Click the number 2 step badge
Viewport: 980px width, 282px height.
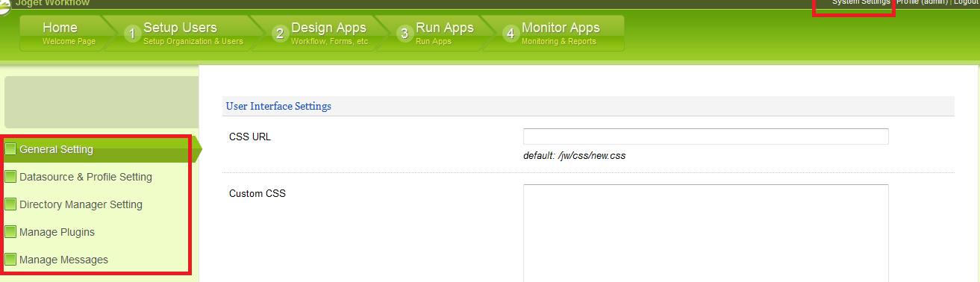(280, 34)
